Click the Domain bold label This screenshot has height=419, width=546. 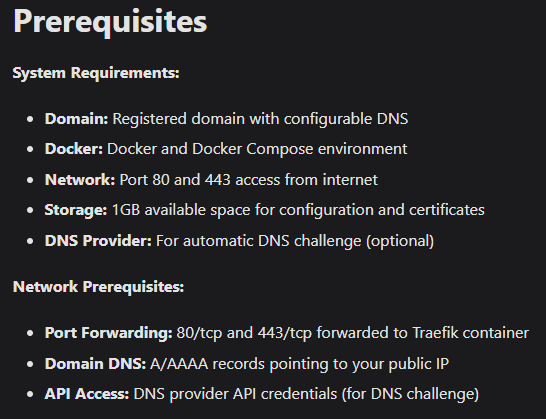tap(77, 119)
